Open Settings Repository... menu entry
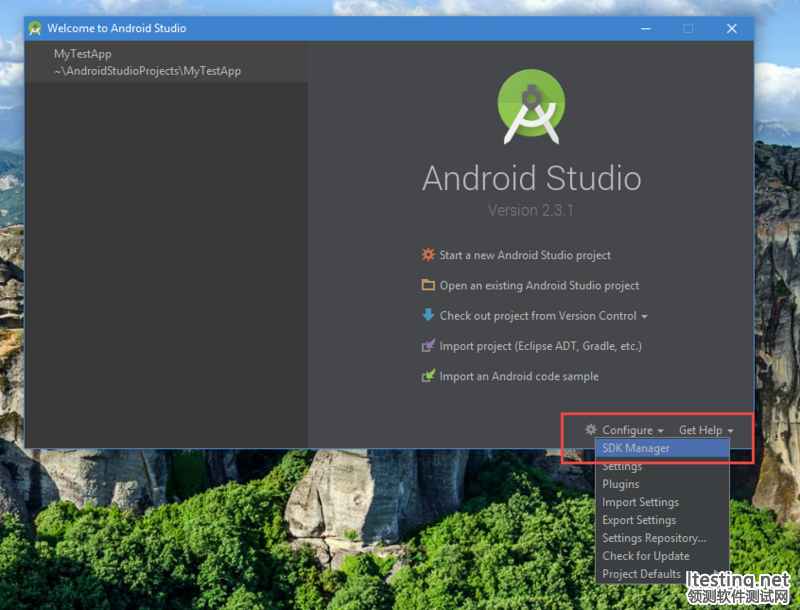 click(662, 538)
